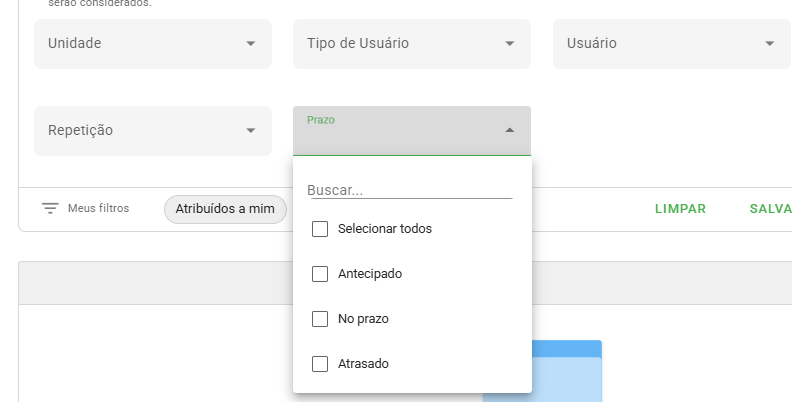This screenshot has width=792, height=402.
Task: Enable the No prazo checkbox
Action: click(320, 319)
